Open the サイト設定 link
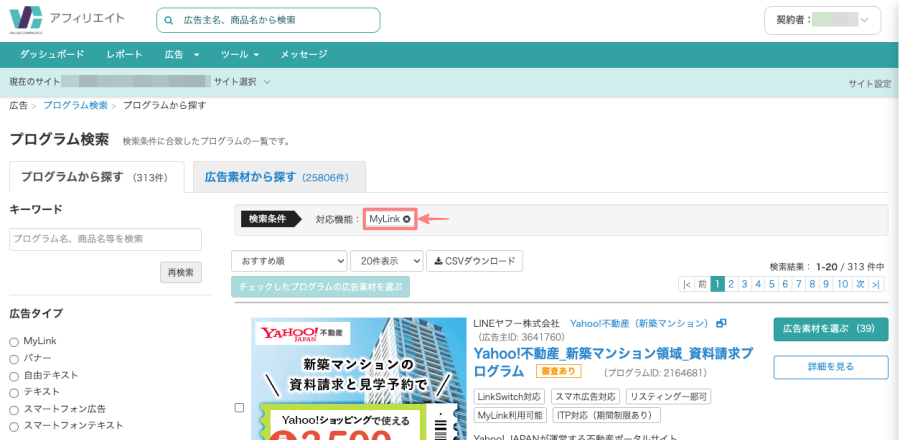900x440 pixels. pos(870,84)
